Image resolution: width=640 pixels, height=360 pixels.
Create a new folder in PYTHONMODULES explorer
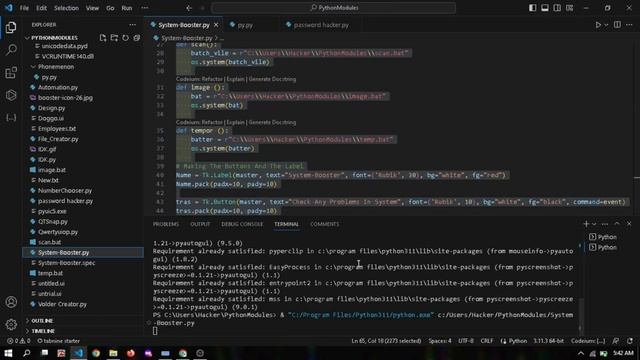[114, 38]
